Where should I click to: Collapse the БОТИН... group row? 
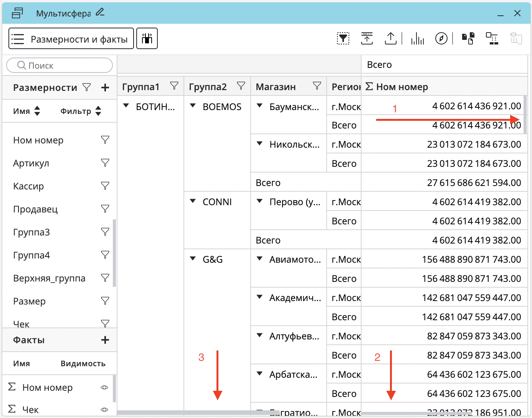tap(126, 106)
